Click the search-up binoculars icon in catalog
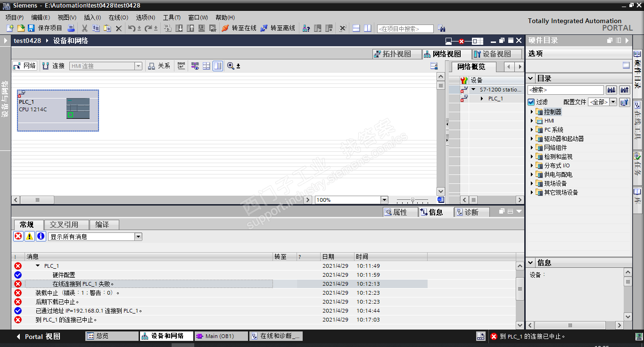The height and width of the screenshot is (347, 644). click(x=625, y=90)
